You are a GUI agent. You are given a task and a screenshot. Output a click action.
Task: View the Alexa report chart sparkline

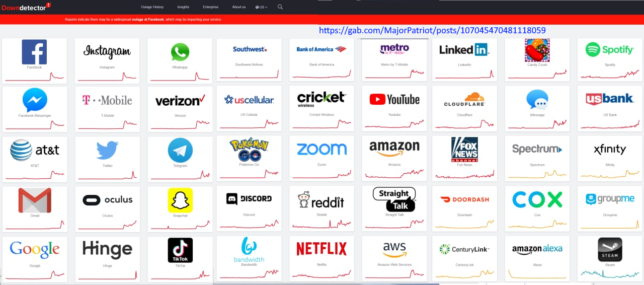click(x=537, y=274)
